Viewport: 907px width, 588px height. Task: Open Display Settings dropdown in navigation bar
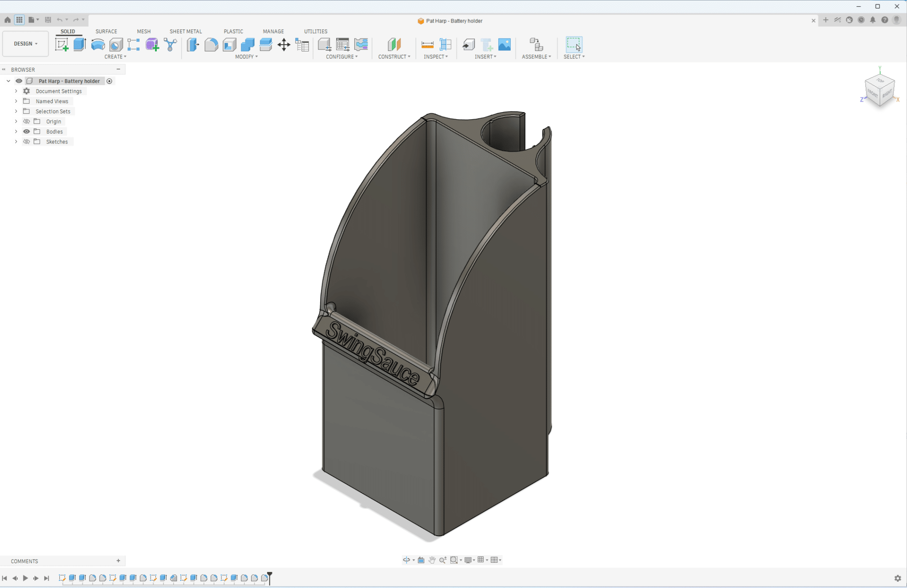(x=469, y=560)
